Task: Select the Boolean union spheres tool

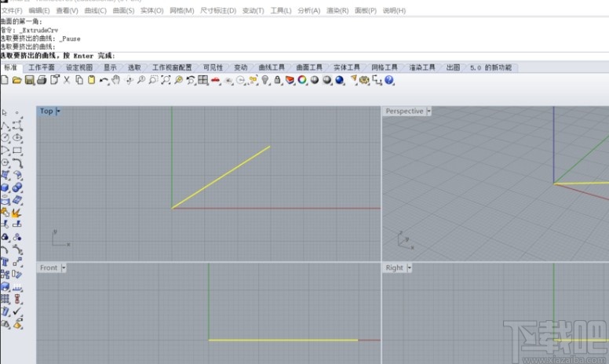Action: coord(17,187)
